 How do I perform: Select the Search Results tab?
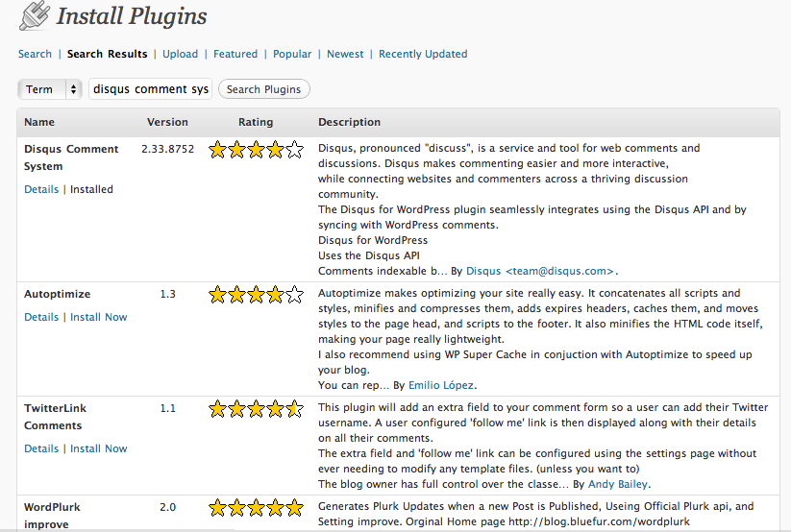tap(107, 54)
